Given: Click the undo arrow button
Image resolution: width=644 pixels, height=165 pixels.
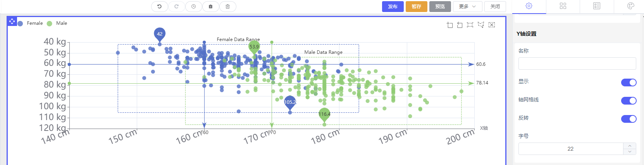Looking at the screenshot, I should [159, 6].
